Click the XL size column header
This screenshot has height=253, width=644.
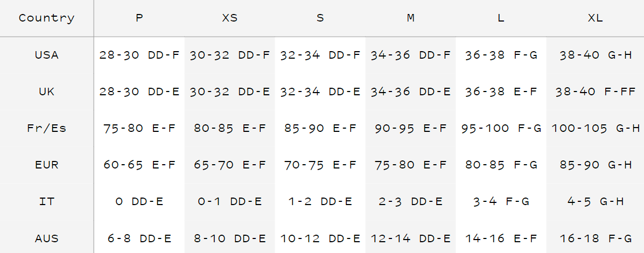click(595, 18)
